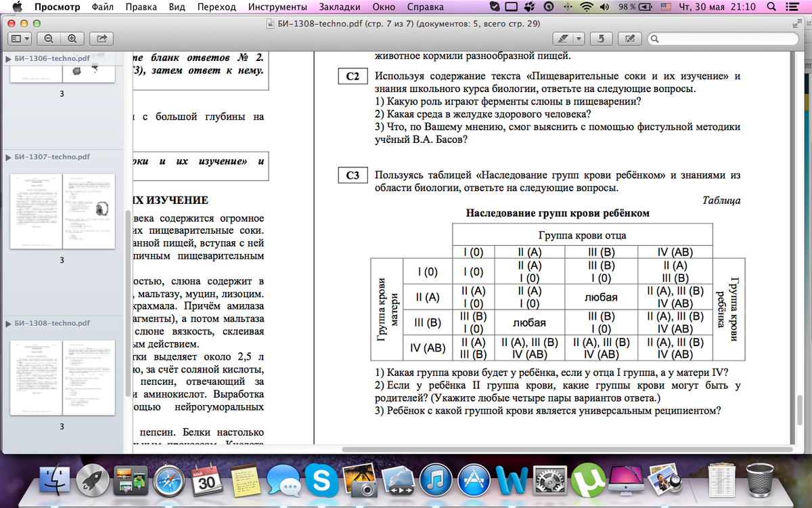
Task: Open Messages from the Dock
Action: tap(283, 480)
